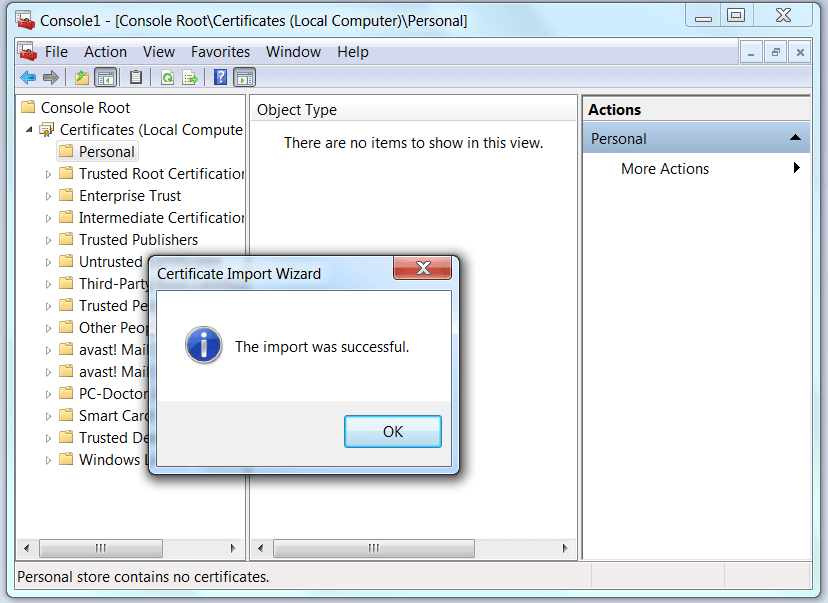Select Trusted Root Certification tree item
The image size is (828, 603).
161,174
